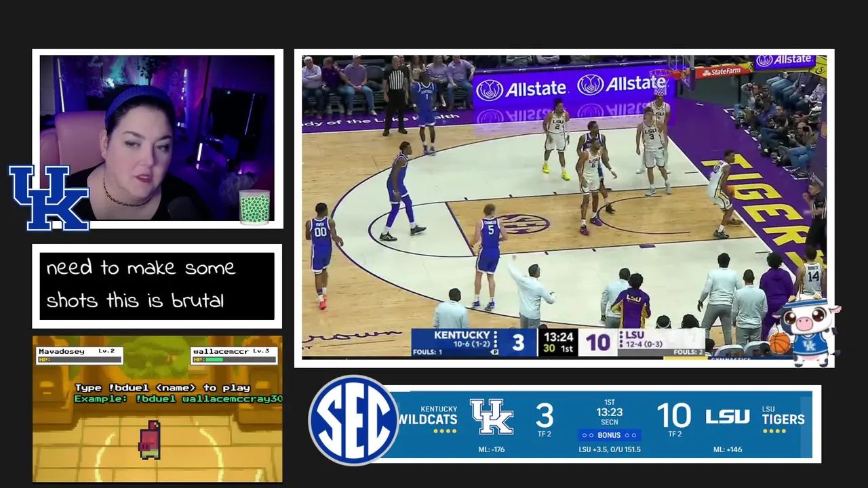Click the 'KENTUCKY' name on the broadcast score bug
Viewport: 868px width, 488px height.
[462, 335]
